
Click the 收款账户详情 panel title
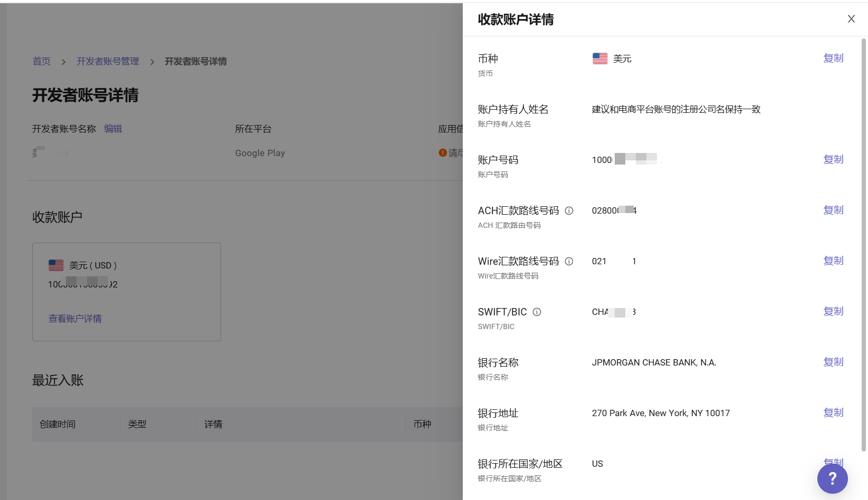pos(516,20)
